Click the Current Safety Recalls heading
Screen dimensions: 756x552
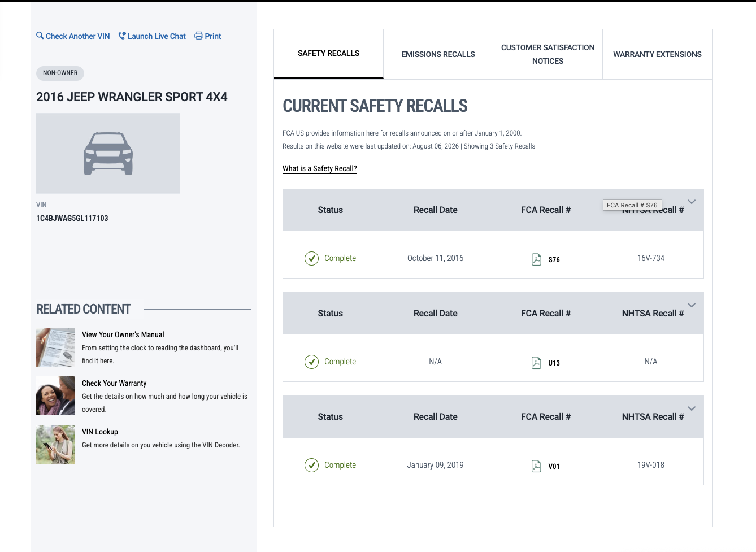(375, 106)
